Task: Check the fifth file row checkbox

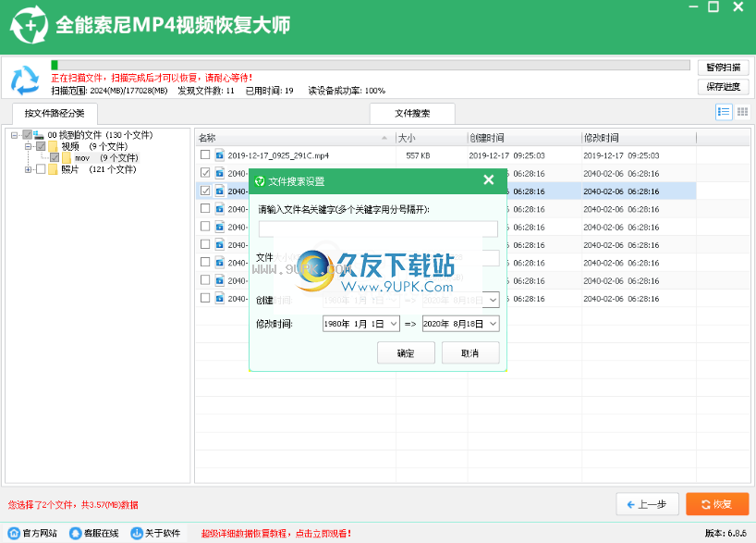Action: [x=205, y=227]
